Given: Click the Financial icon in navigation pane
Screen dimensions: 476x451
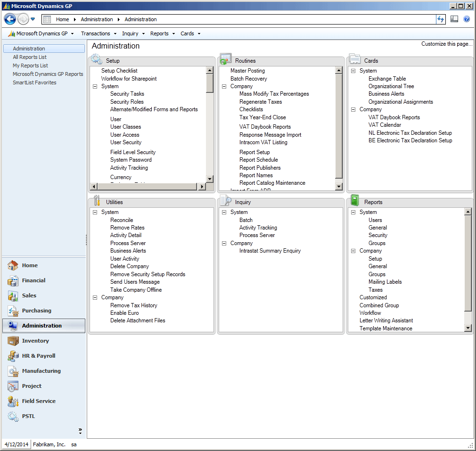Looking at the screenshot, I should tap(13, 281).
